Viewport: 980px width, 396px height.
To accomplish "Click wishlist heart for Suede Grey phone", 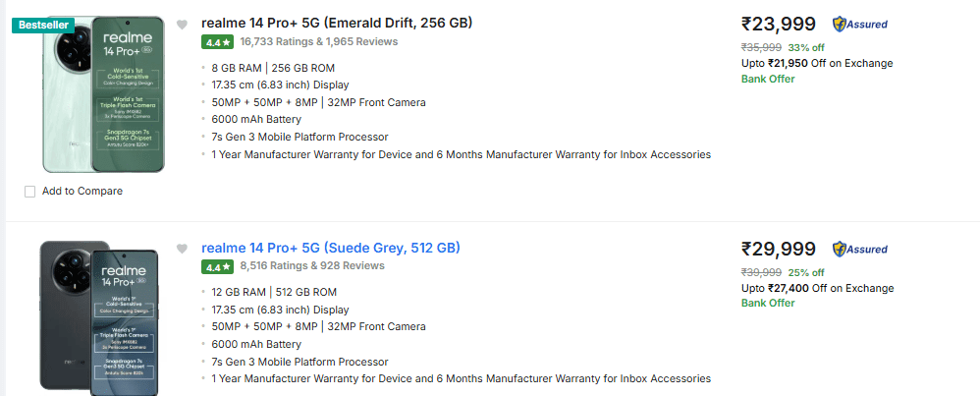I will pos(182,249).
